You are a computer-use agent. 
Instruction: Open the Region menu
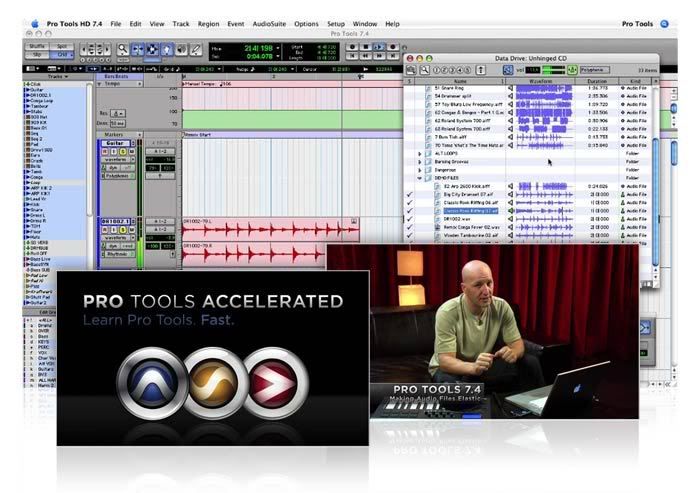tap(208, 24)
